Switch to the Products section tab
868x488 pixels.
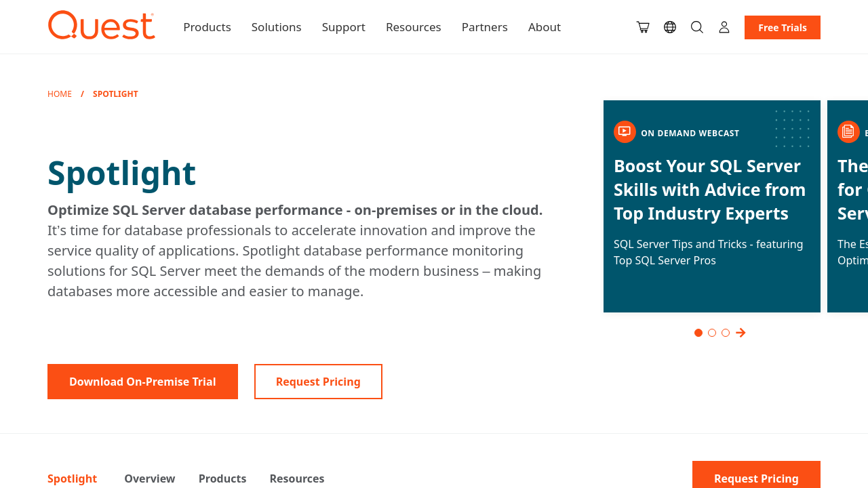point(222,479)
